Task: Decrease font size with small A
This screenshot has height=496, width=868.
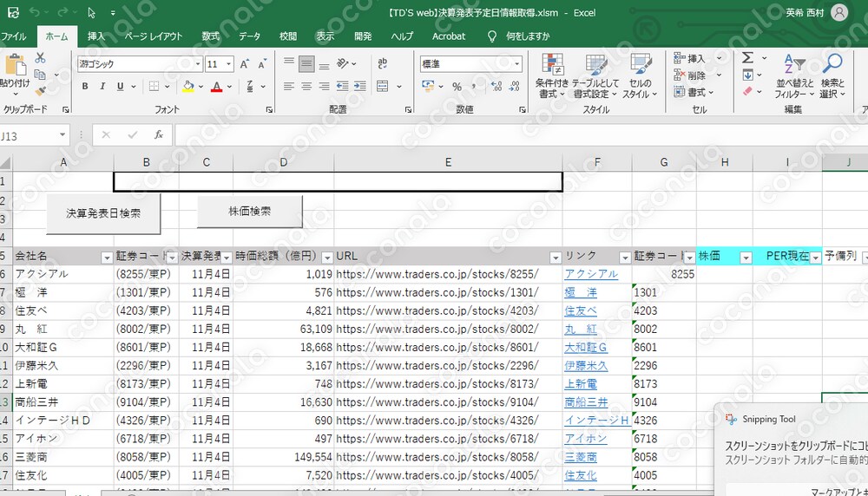Action: 262,64
